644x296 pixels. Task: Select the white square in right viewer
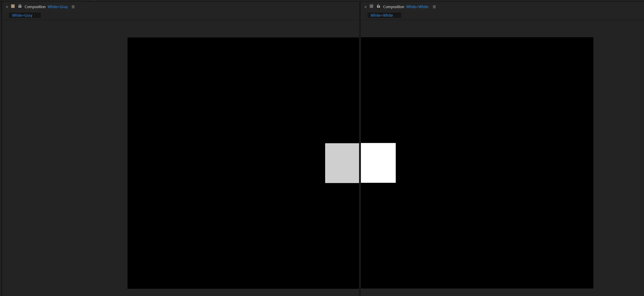click(378, 163)
